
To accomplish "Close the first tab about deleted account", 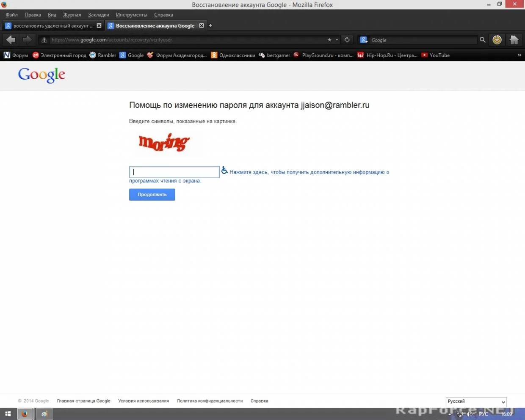I will pos(99,25).
